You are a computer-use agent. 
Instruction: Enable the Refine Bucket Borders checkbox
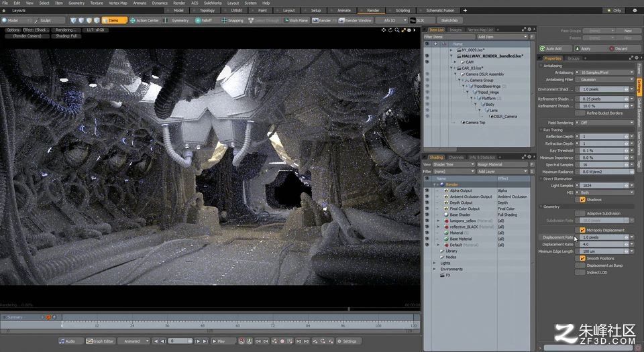tap(580, 113)
